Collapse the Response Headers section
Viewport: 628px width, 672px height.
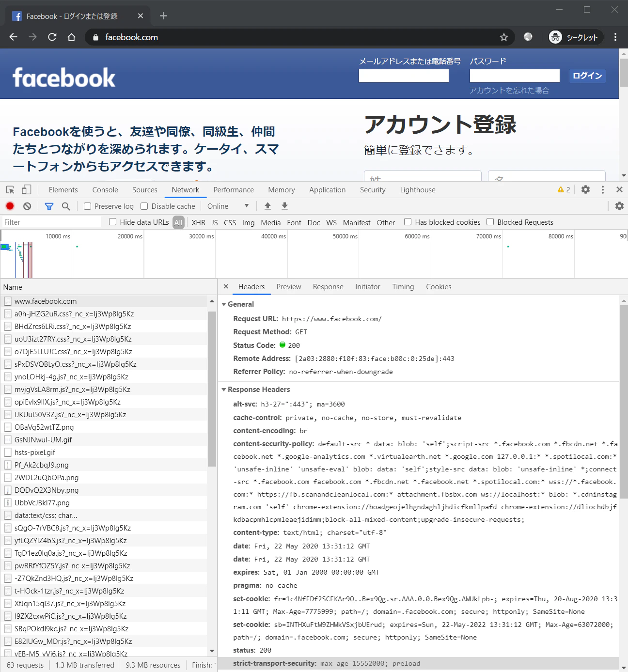pyautogui.click(x=224, y=390)
